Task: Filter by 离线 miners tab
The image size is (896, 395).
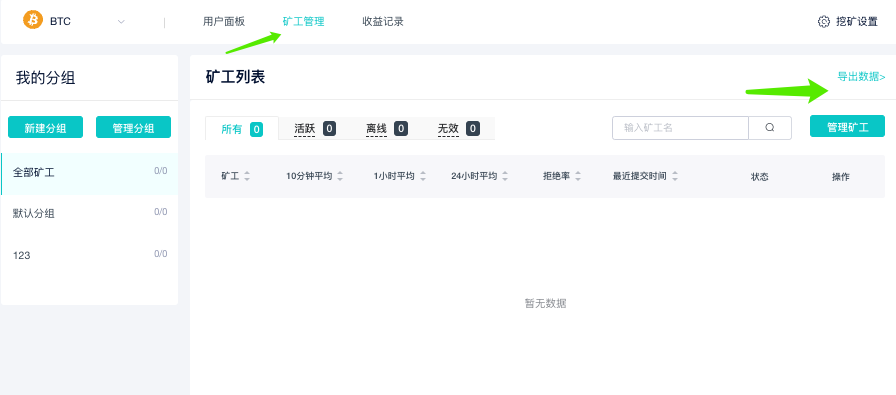Action: (x=387, y=129)
